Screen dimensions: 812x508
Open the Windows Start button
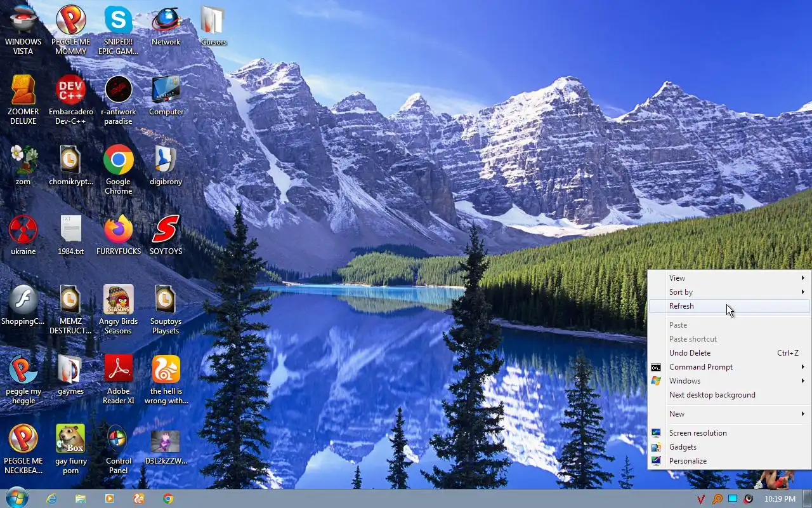(x=17, y=498)
